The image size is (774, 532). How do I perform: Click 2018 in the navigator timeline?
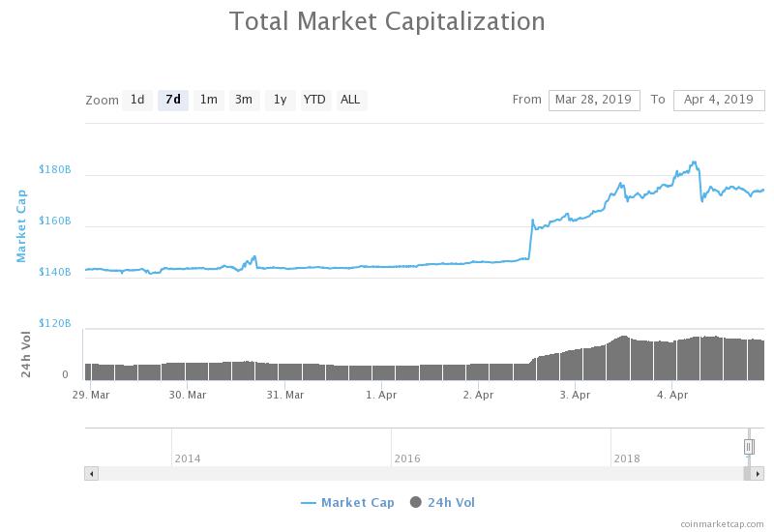click(627, 458)
